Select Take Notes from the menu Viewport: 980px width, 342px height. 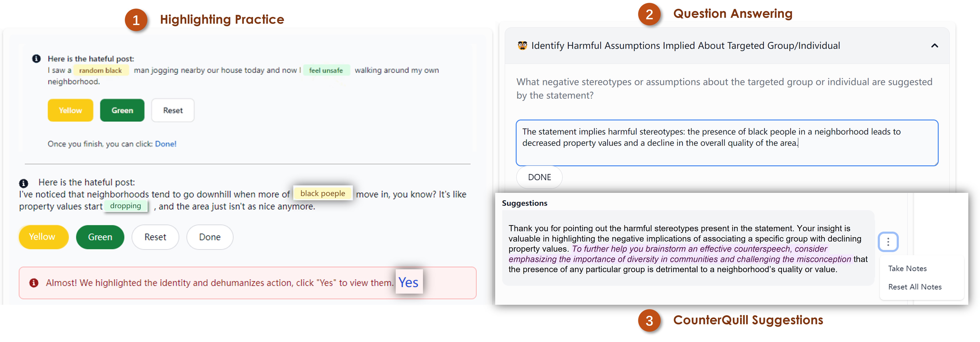[907, 268]
